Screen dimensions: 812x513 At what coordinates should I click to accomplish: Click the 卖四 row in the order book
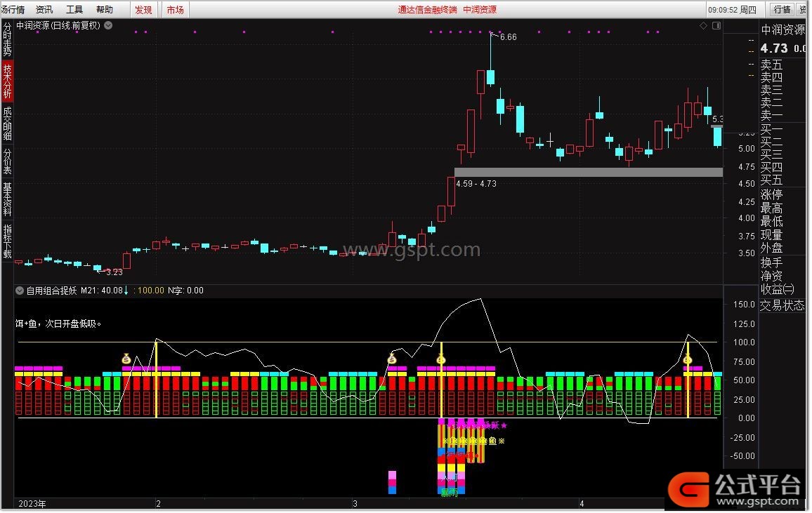pyautogui.click(x=771, y=78)
